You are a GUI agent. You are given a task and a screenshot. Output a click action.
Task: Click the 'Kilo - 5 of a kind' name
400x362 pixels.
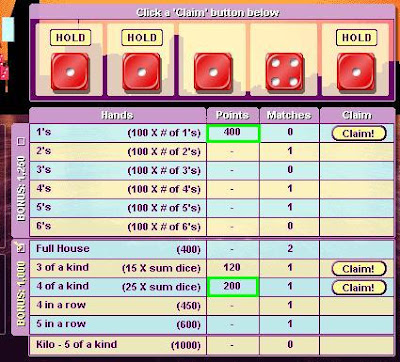point(76,344)
